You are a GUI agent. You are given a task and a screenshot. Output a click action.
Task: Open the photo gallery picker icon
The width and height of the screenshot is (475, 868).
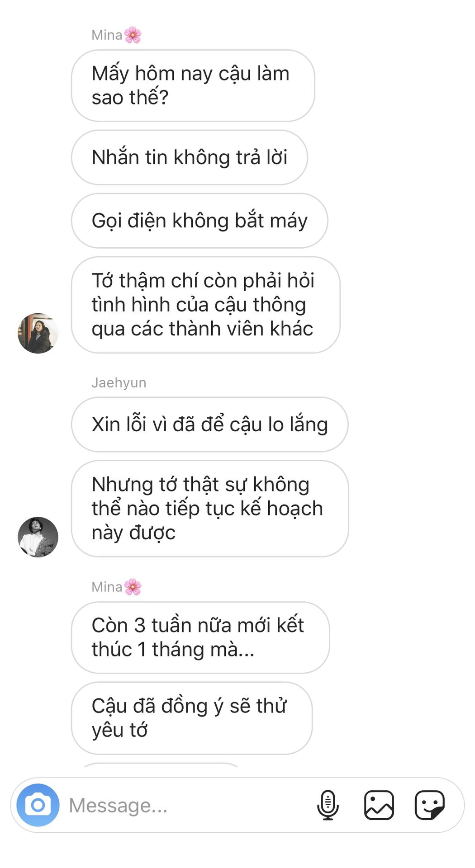tap(379, 805)
